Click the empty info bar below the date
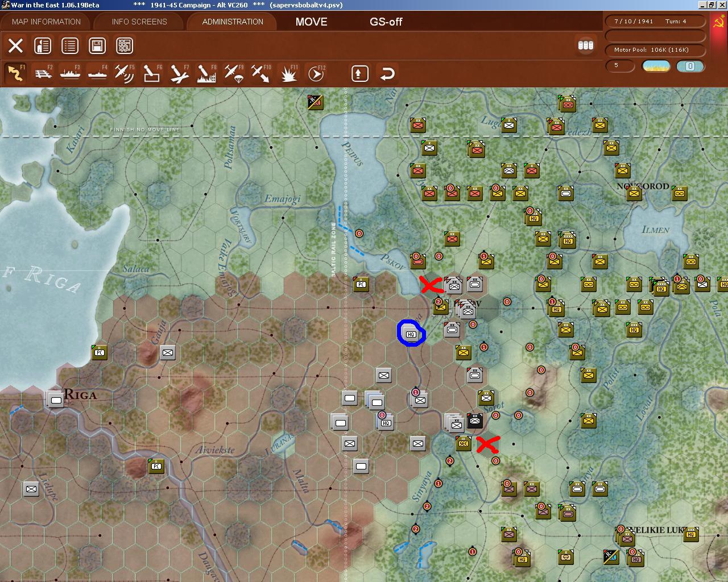 pyautogui.click(x=656, y=36)
